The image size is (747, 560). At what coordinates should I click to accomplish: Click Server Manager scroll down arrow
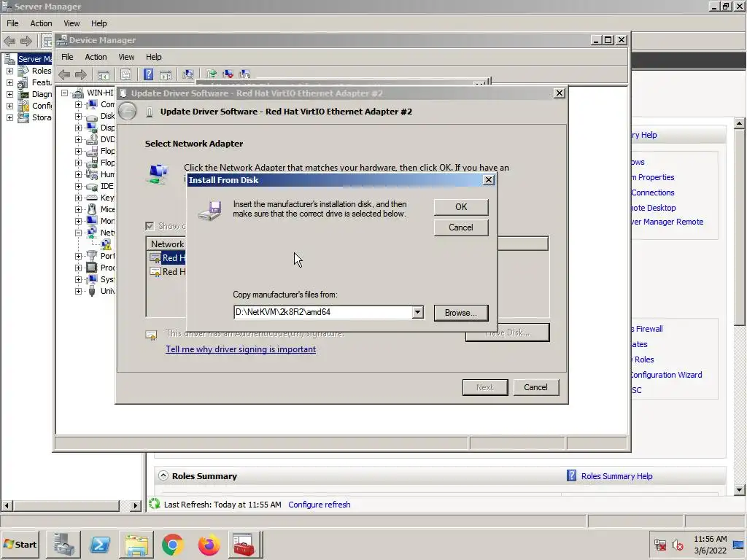click(x=740, y=489)
